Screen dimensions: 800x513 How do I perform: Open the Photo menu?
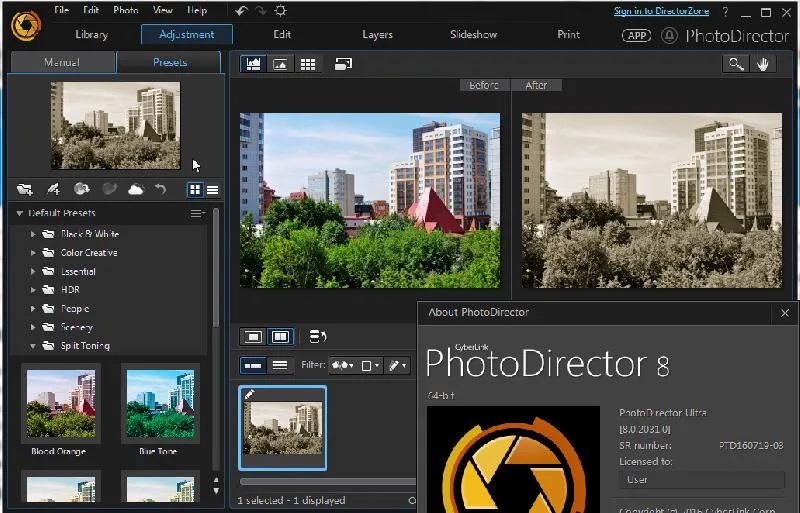click(x=126, y=10)
